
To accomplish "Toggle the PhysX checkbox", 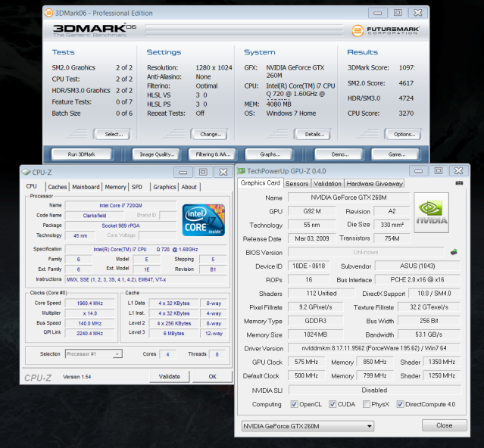I will click(x=367, y=404).
